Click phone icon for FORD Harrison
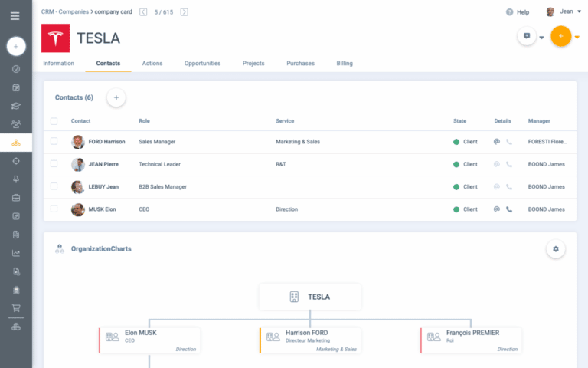 point(509,142)
